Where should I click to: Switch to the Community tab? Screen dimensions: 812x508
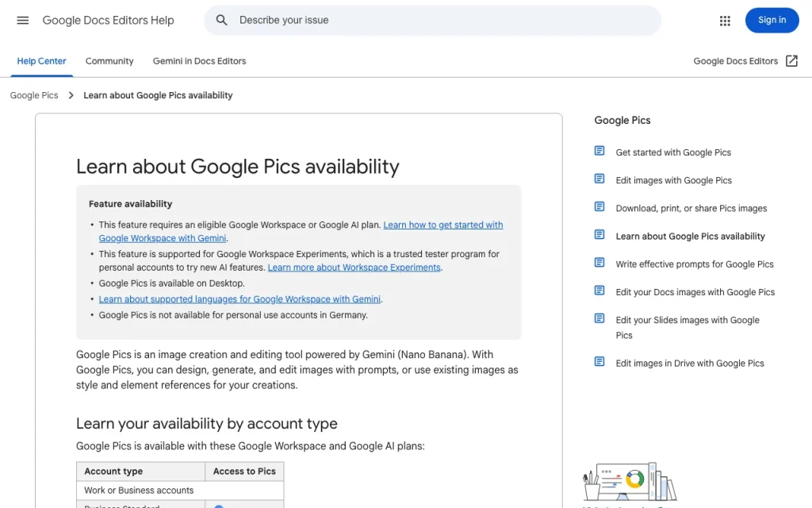pyautogui.click(x=109, y=61)
